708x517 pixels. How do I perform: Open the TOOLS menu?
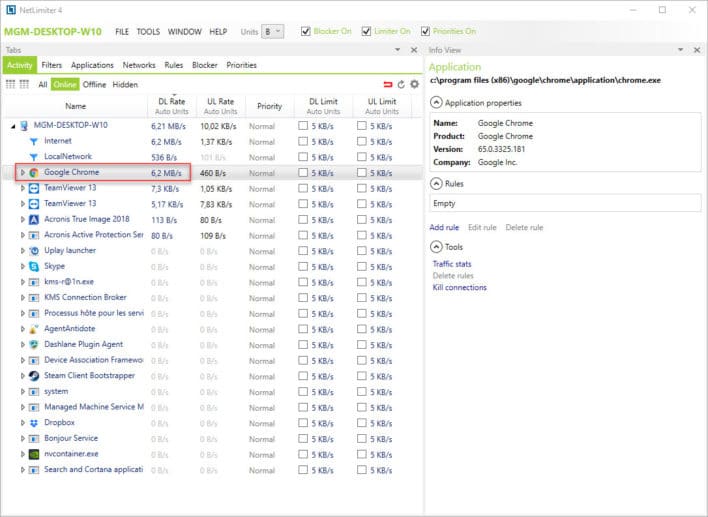(148, 31)
